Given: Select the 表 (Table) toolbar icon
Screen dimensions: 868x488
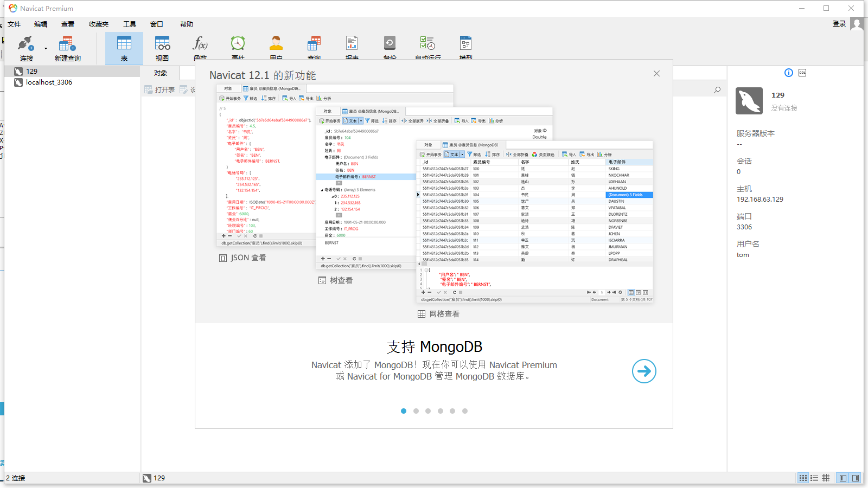Looking at the screenshot, I should tap(124, 48).
